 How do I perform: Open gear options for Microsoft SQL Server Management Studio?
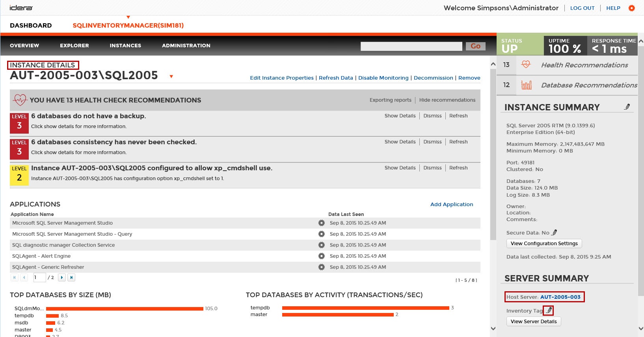click(x=322, y=223)
